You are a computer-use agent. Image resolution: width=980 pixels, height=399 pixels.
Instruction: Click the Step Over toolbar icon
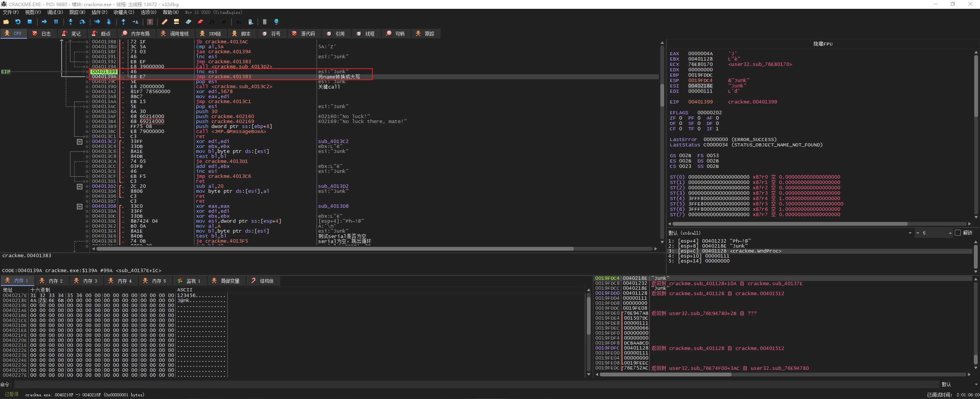pyautogui.click(x=82, y=22)
